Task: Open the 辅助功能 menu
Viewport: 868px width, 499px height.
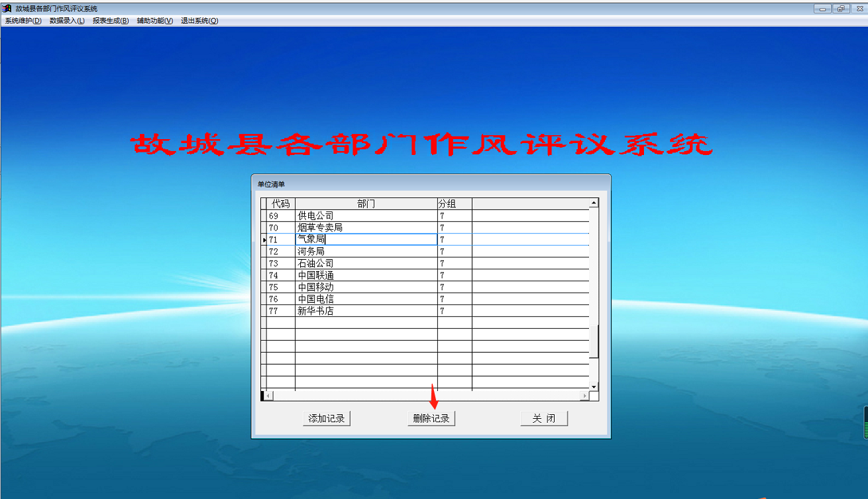Action: (154, 21)
